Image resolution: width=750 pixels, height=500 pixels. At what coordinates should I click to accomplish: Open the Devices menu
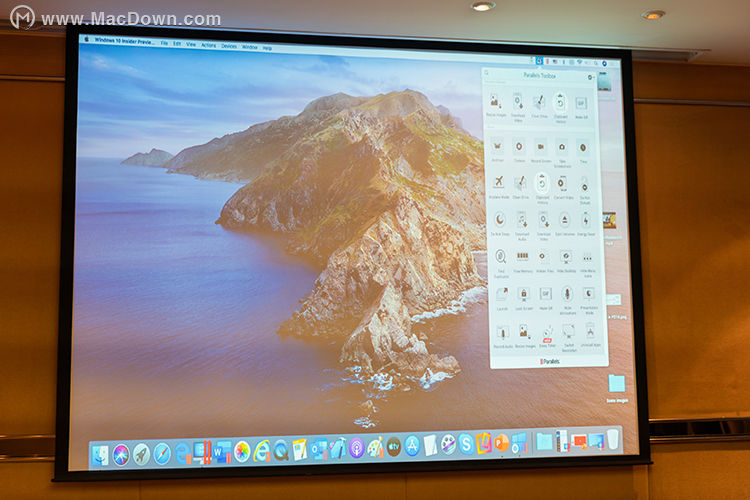pyautogui.click(x=229, y=46)
